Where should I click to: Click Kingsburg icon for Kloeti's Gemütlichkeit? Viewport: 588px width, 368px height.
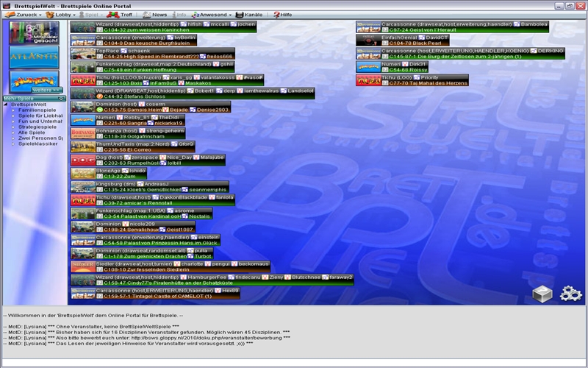[x=83, y=187]
